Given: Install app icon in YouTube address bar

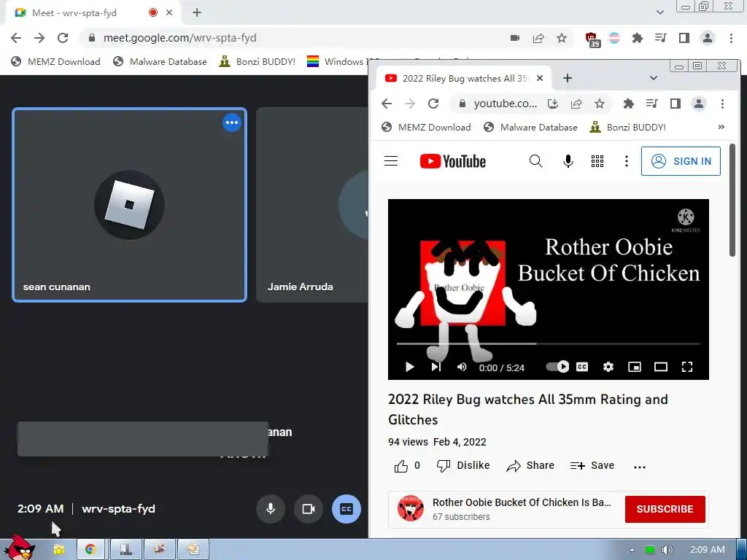Looking at the screenshot, I should 553,104.
